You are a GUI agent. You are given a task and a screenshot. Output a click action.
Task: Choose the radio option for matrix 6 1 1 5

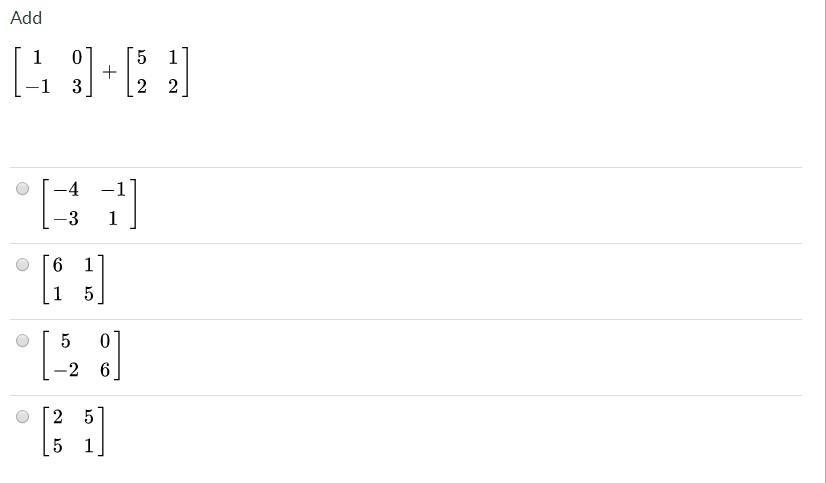tap(22, 264)
